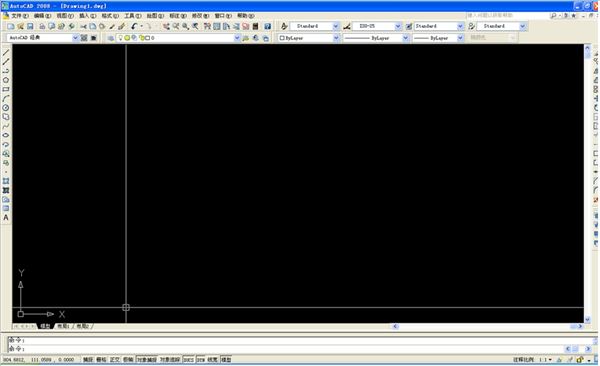Open the DesignCenter icon
Screen dimensions: 600x366
[217, 26]
